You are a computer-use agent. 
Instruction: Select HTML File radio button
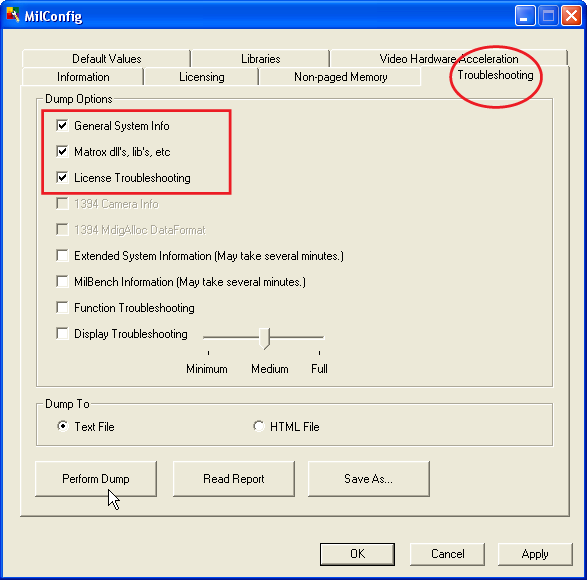pos(258,426)
